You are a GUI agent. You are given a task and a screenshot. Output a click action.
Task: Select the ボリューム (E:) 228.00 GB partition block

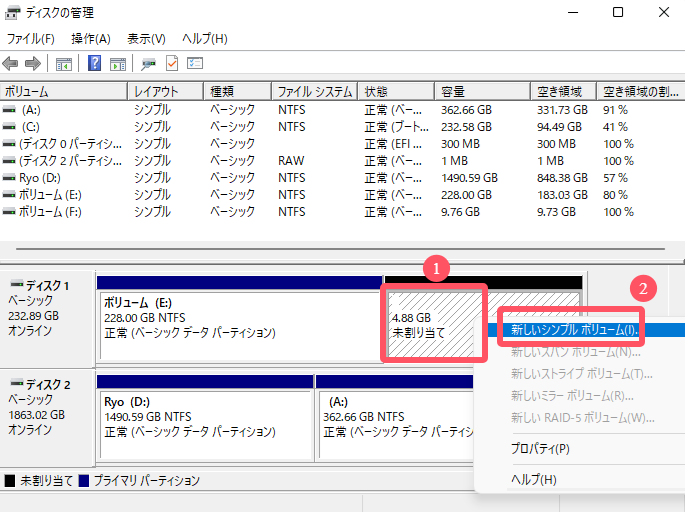239,326
